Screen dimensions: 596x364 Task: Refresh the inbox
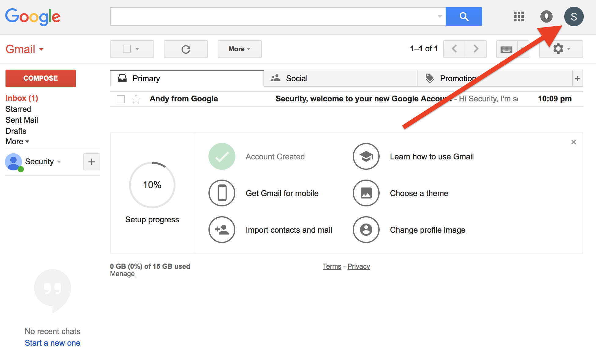(186, 49)
